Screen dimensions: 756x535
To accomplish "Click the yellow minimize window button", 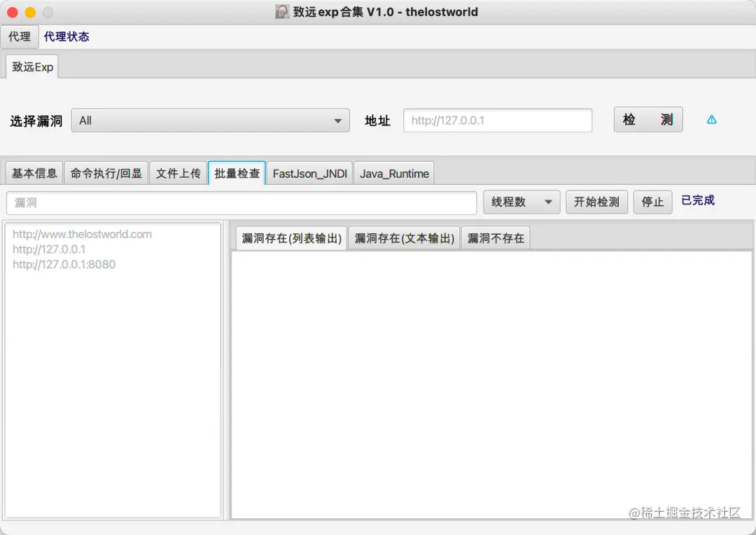I will (30, 13).
